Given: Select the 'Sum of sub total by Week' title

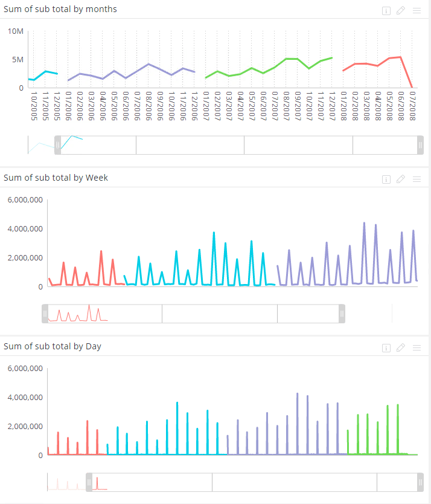Looking at the screenshot, I should click(x=56, y=178).
